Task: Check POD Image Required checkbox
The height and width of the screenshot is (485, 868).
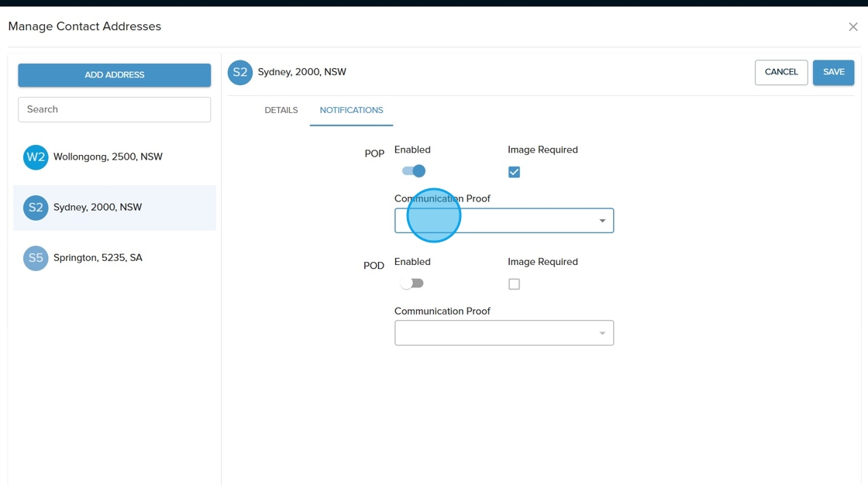Action: [x=514, y=284]
